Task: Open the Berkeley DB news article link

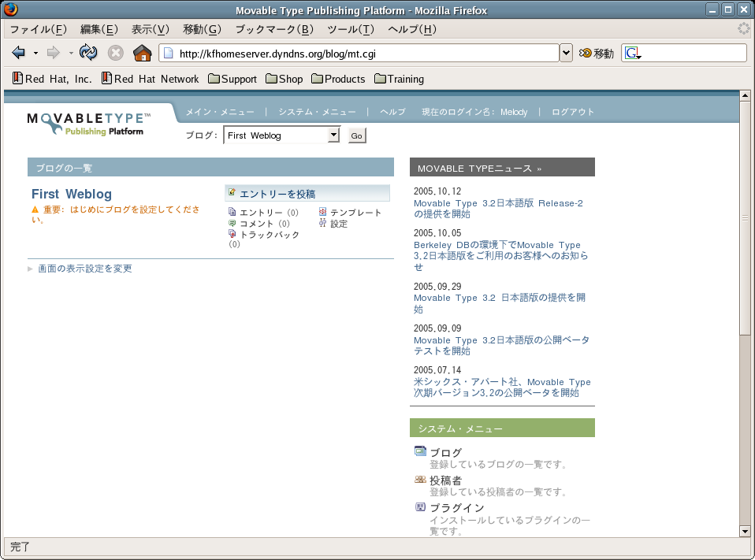Action: pyautogui.click(x=500, y=255)
